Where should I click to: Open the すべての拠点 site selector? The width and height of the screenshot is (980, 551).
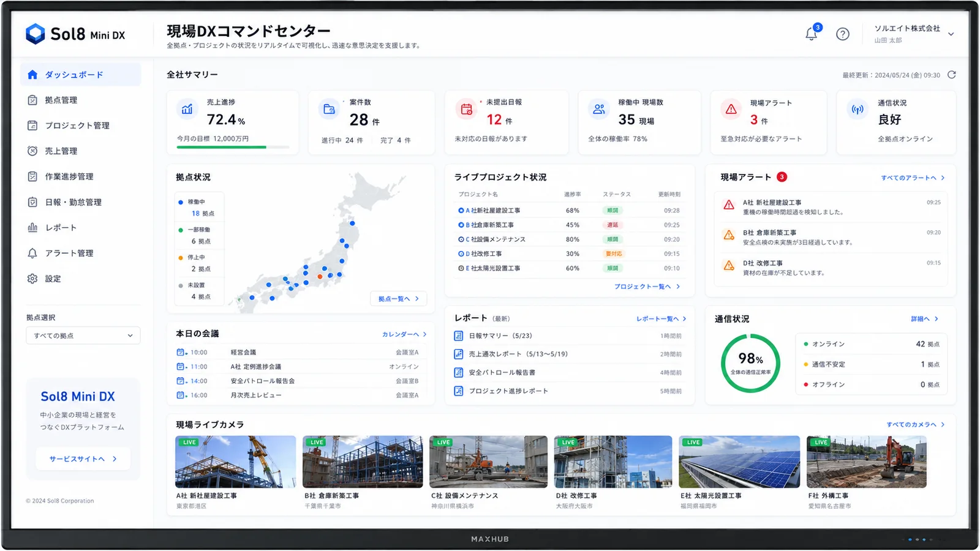click(x=83, y=335)
